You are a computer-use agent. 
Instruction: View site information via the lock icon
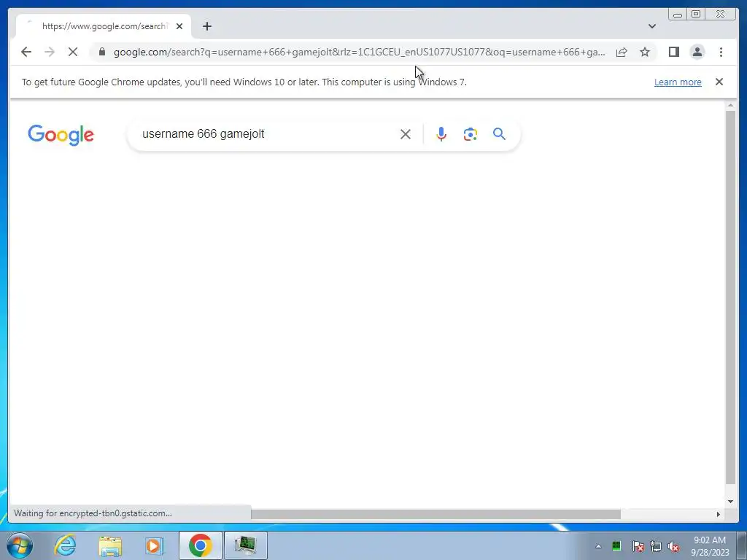coord(102,52)
